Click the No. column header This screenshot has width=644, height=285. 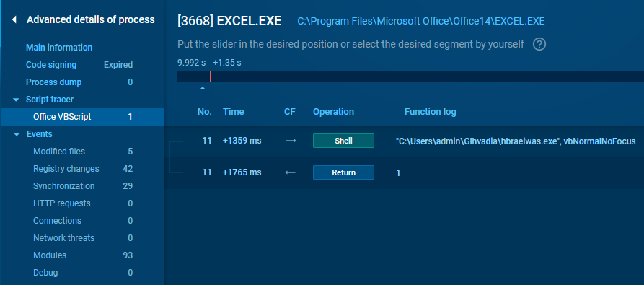pyautogui.click(x=205, y=112)
